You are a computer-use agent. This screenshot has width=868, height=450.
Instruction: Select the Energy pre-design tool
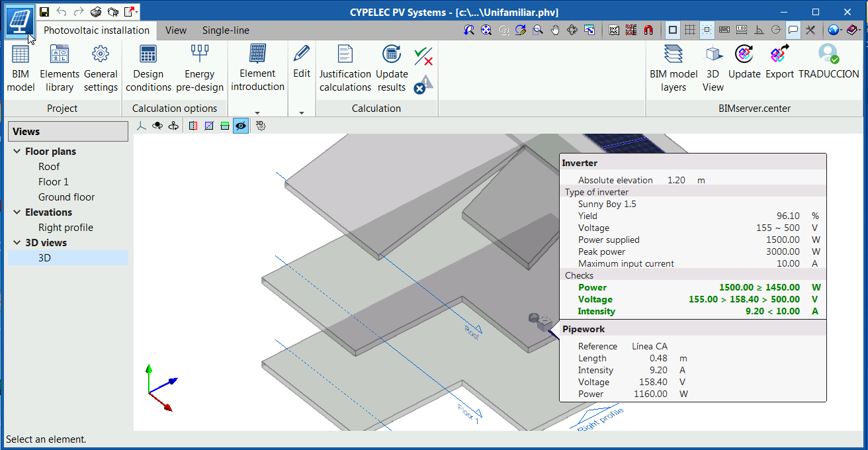click(200, 66)
